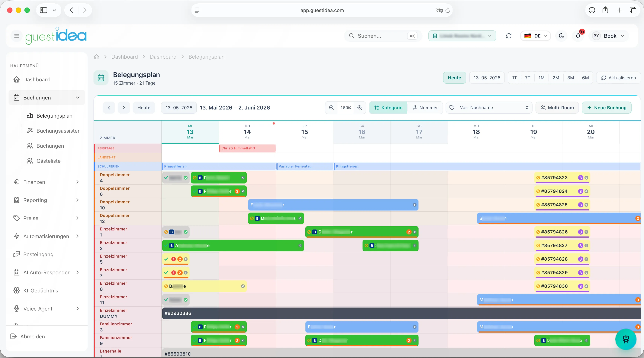Click the Suchen search field
Image resolution: width=644 pixels, height=358 pixels.
pyautogui.click(x=383, y=36)
